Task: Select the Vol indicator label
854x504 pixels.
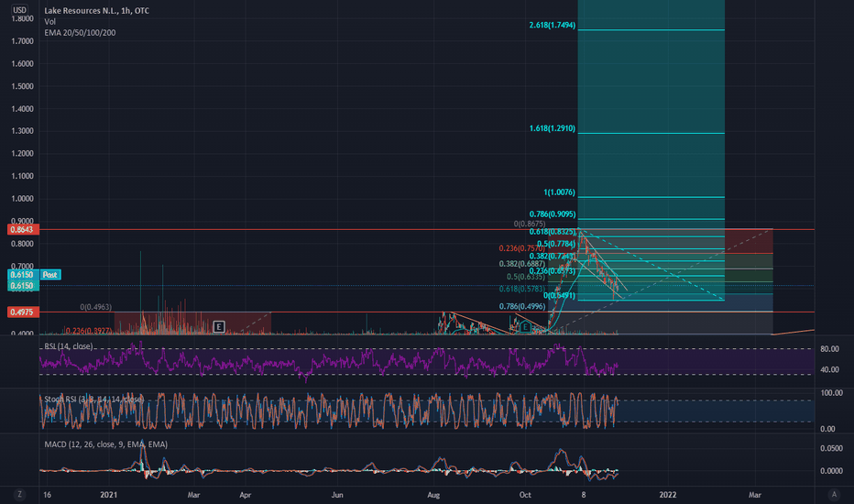Action: click(x=49, y=22)
